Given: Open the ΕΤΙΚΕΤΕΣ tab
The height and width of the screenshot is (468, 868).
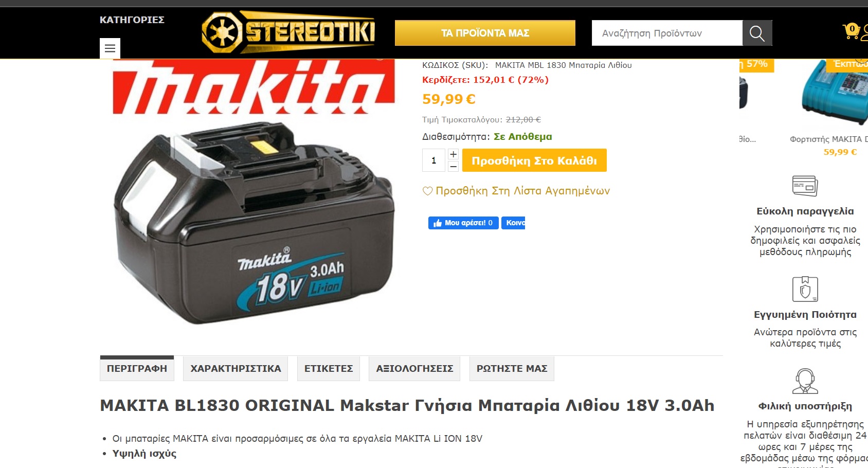Looking at the screenshot, I should click(329, 369).
